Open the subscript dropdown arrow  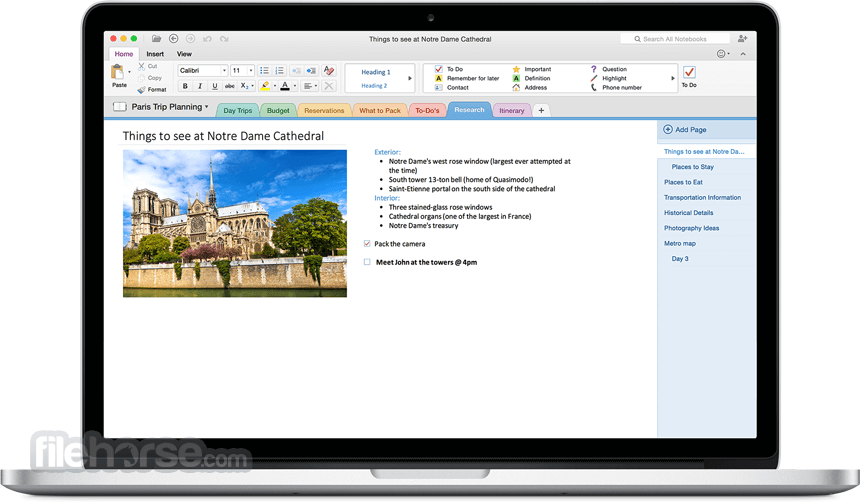point(252,86)
